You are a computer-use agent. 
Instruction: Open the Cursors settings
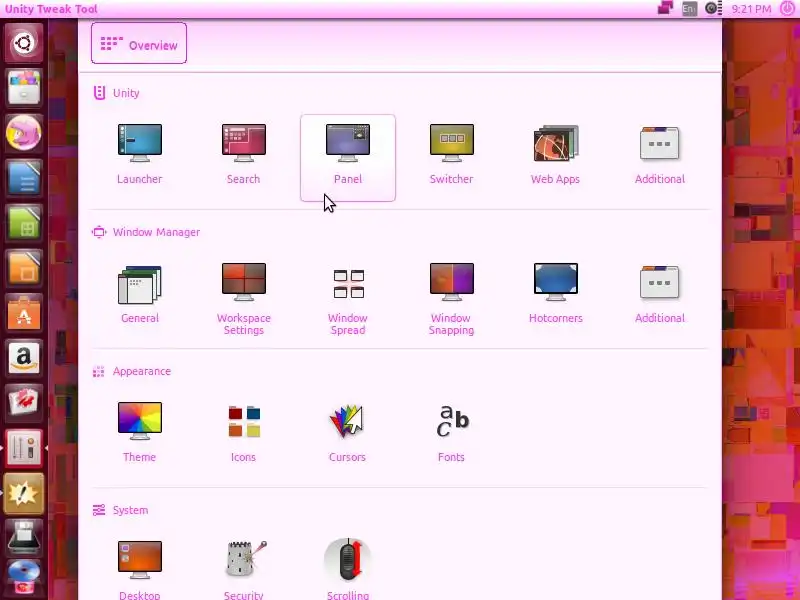click(x=347, y=433)
